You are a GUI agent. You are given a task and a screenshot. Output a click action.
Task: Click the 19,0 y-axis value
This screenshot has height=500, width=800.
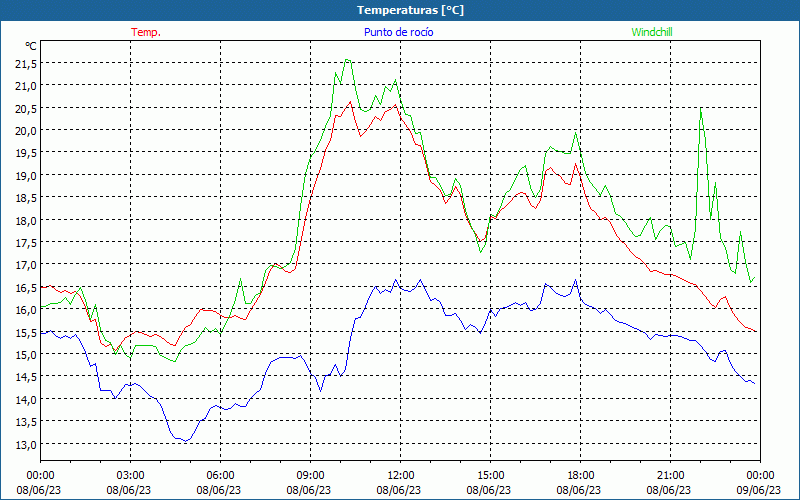coord(27,176)
